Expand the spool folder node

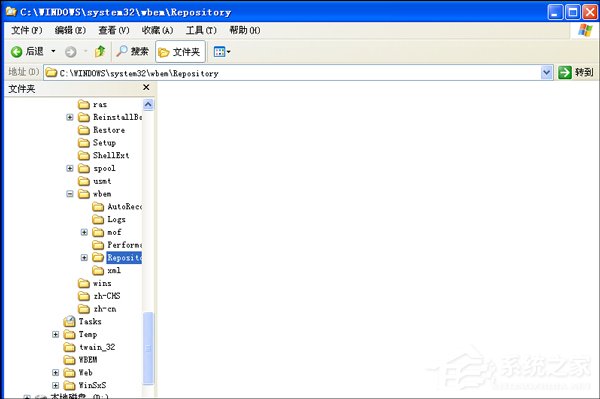click(x=70, y=168)
